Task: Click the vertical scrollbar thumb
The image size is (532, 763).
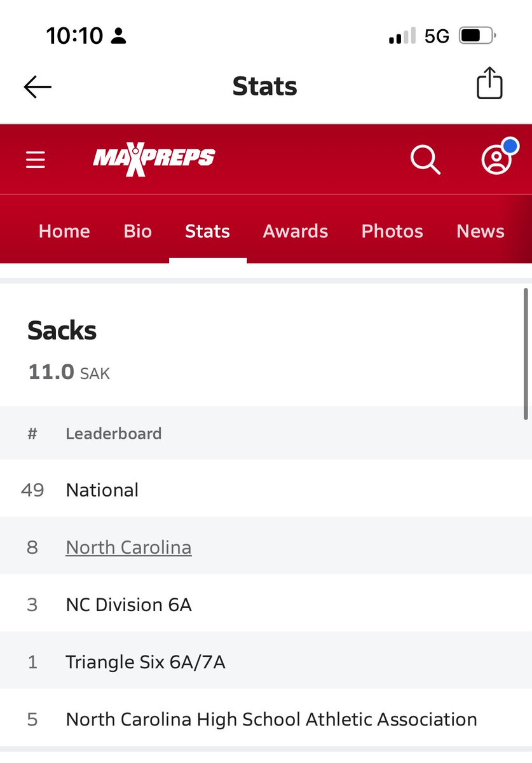Action: point(526,354)
